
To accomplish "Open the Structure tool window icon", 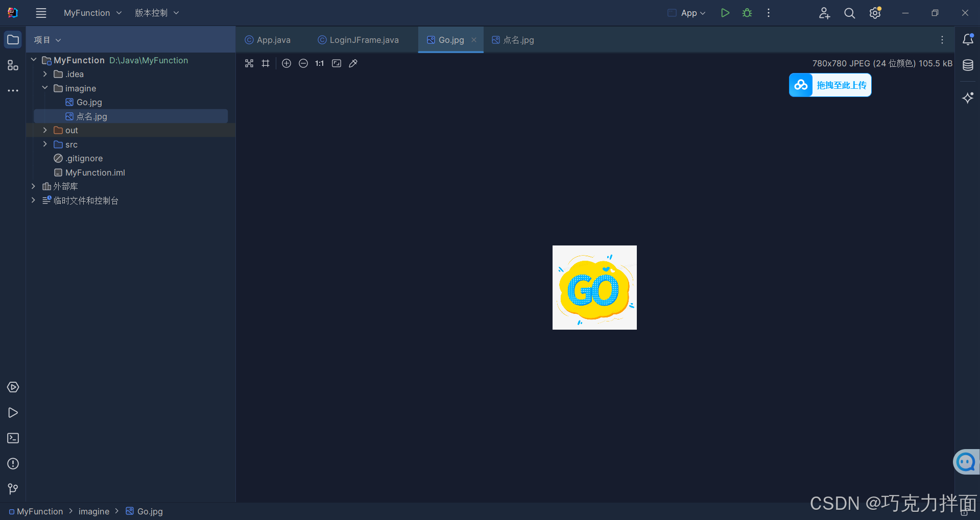I will pos(13,65).
